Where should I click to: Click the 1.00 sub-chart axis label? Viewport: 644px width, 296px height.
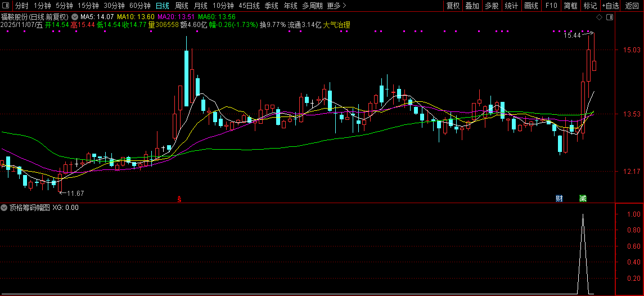pyautogui.click(x=634, y=214)
